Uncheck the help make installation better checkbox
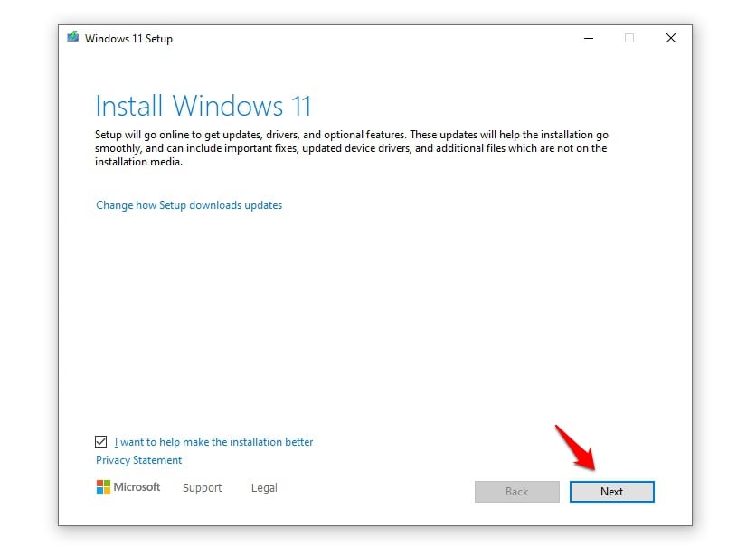 click(100, 441)
